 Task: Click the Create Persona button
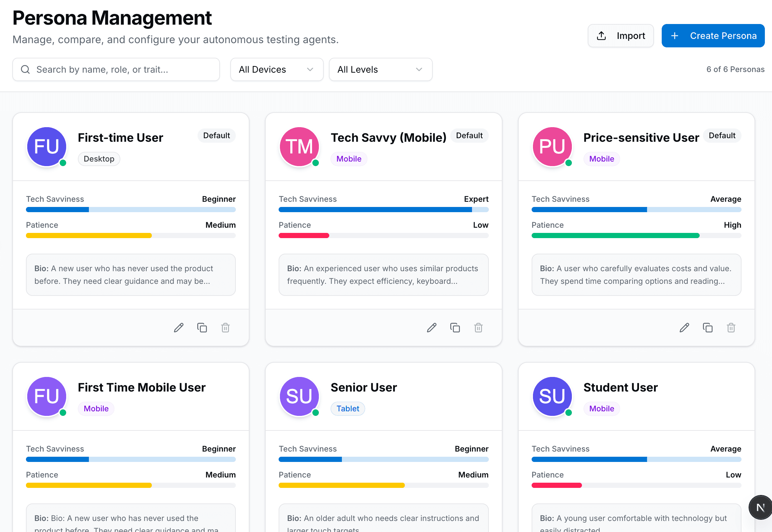[713, 36]
